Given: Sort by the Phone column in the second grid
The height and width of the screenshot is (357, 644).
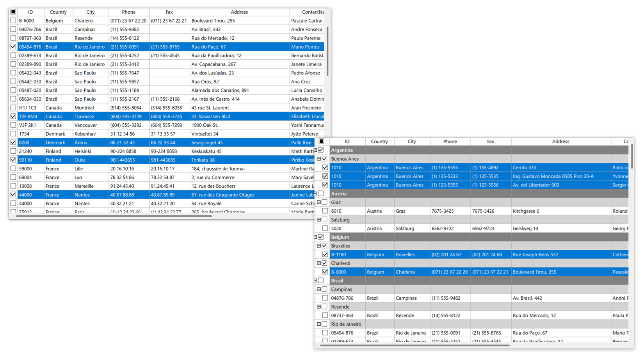Looking at the screenshot, I should pyautogui.click(x=450, y=141).
